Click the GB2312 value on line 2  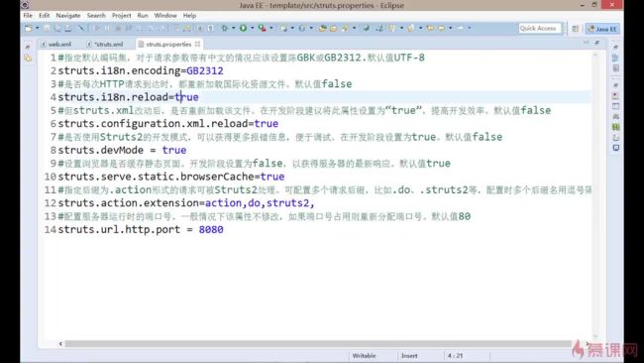(205, 70)
